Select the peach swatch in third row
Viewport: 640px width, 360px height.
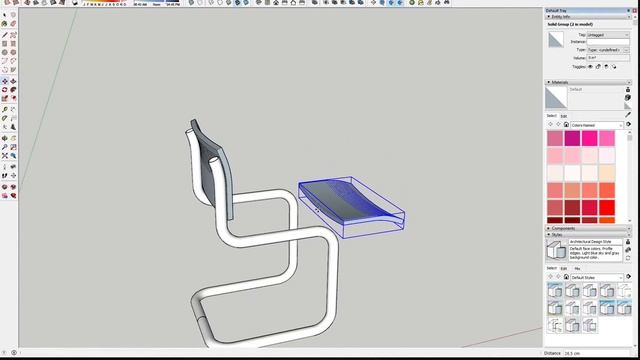[x=607, y=173]
